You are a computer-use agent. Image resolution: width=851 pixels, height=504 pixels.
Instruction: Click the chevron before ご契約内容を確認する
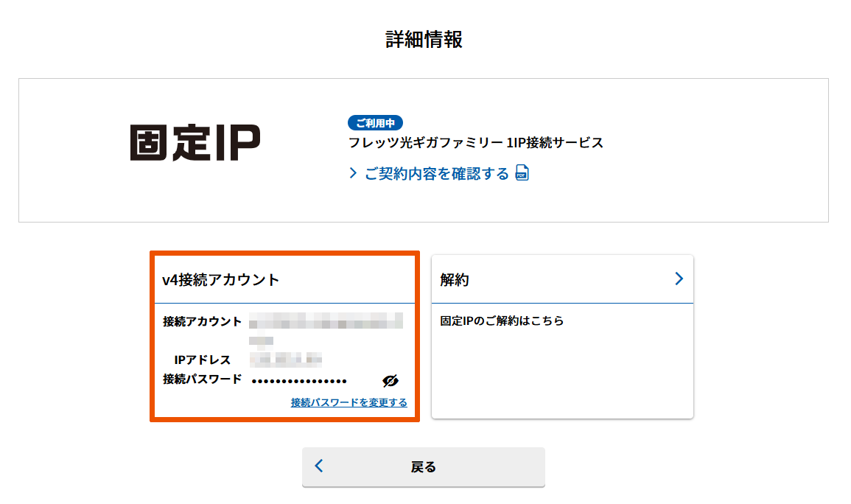pos(353,174)
